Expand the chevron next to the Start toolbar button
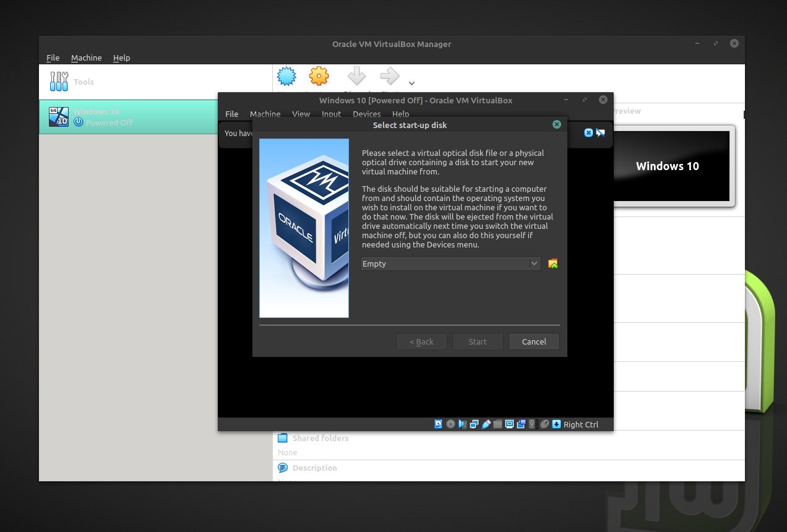Screen dimensions: 787x532 coord(411,83)
